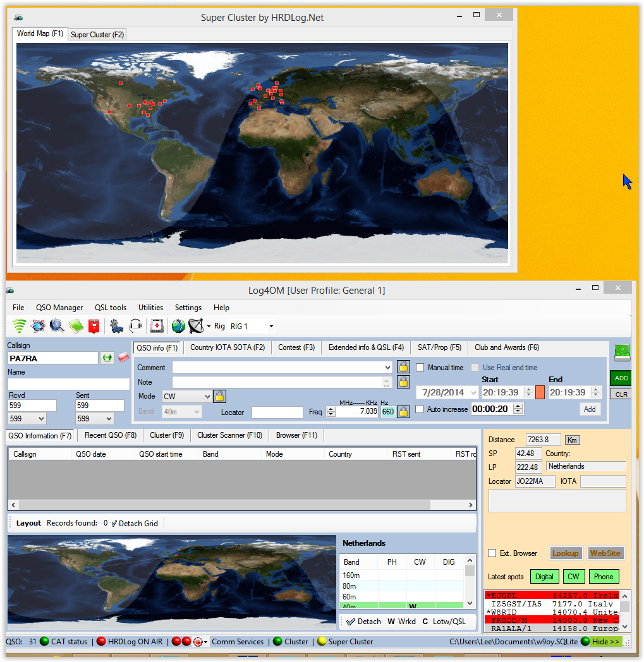
Task: Toggle the lock icon beside Comment field
Action: [x=403, y=367]
